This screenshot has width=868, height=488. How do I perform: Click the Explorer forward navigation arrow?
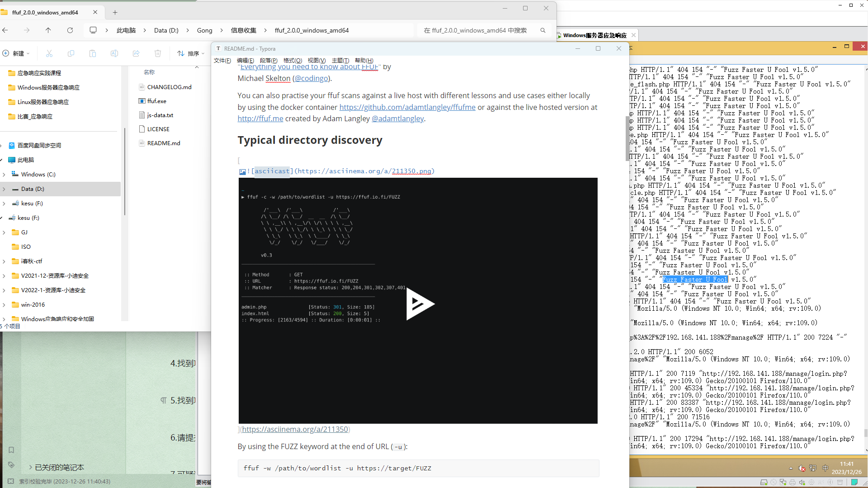(x=27, y=30)
